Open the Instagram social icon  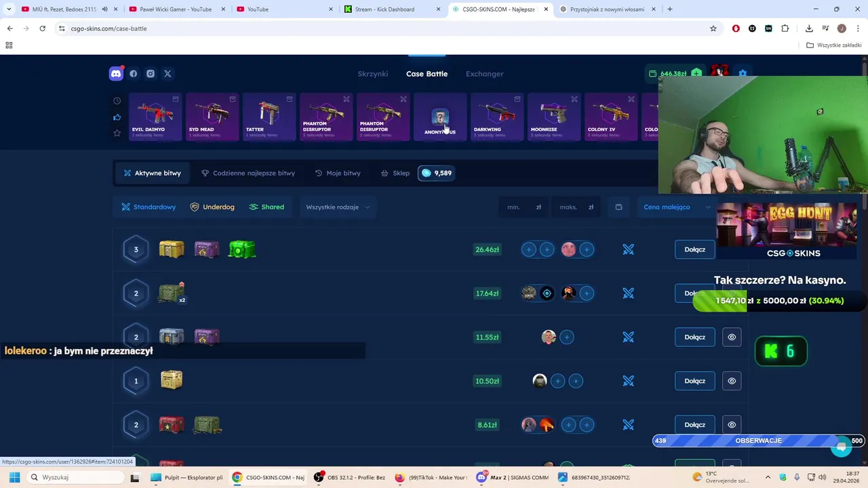coord(151,74)
